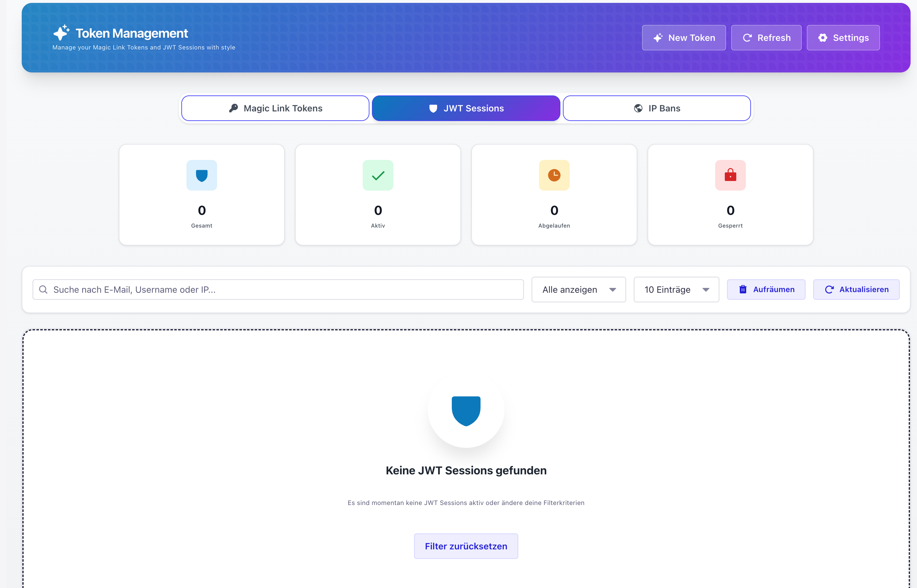Switch to the Magic Link Tokens tab
The width and height of the screenshot is (917, 588).
(x=275, y=109)
